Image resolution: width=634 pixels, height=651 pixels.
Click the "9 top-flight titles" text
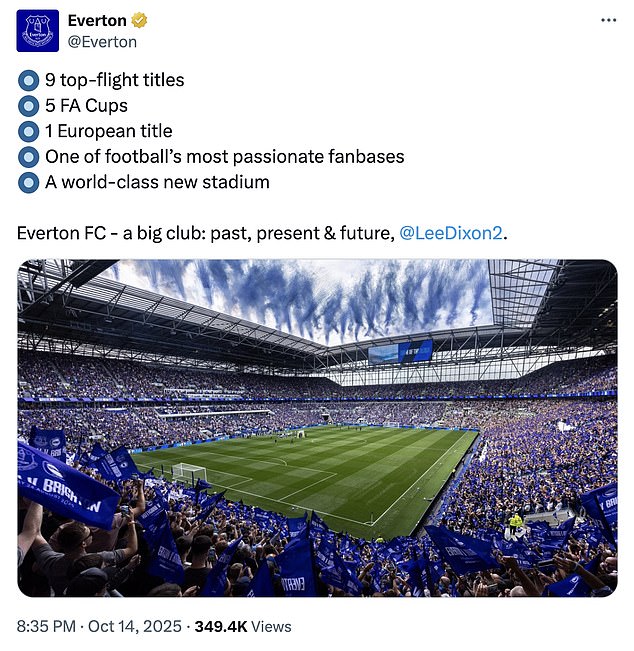114,79
